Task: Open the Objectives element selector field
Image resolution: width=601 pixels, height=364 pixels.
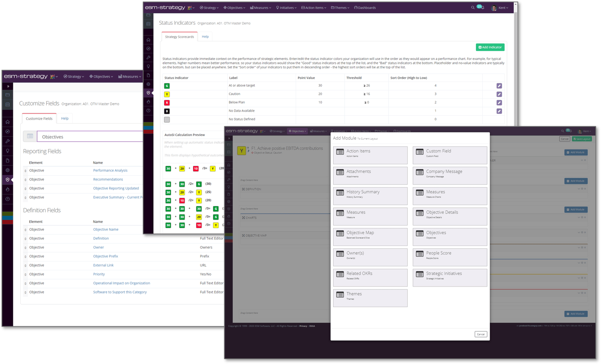Action: pos(90,137)
